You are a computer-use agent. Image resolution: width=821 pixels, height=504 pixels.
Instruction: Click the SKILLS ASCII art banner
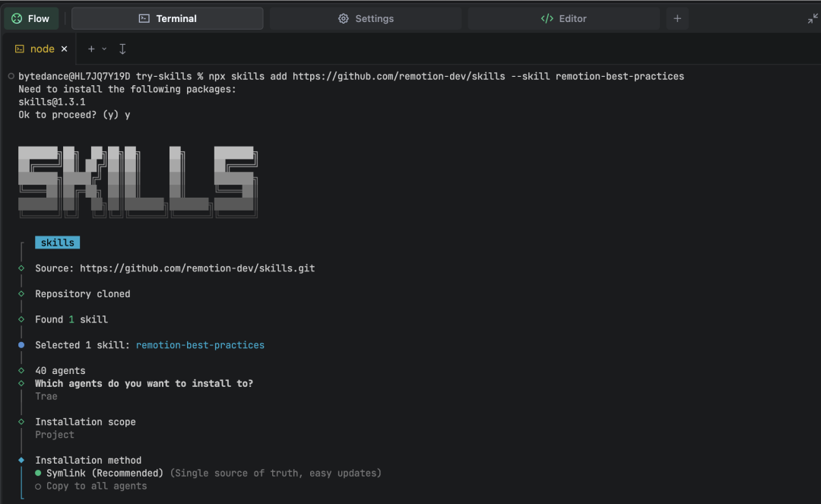[138, 182]
